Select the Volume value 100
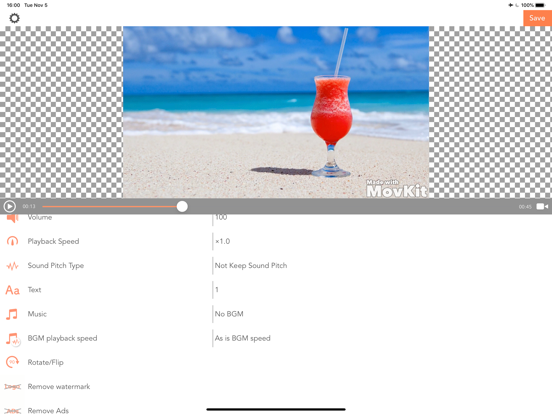Screen dimensions: 552x414 [221, 218]
